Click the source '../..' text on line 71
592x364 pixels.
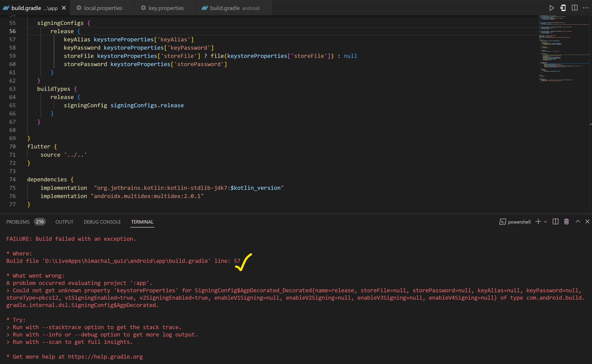tap(63, 154)
